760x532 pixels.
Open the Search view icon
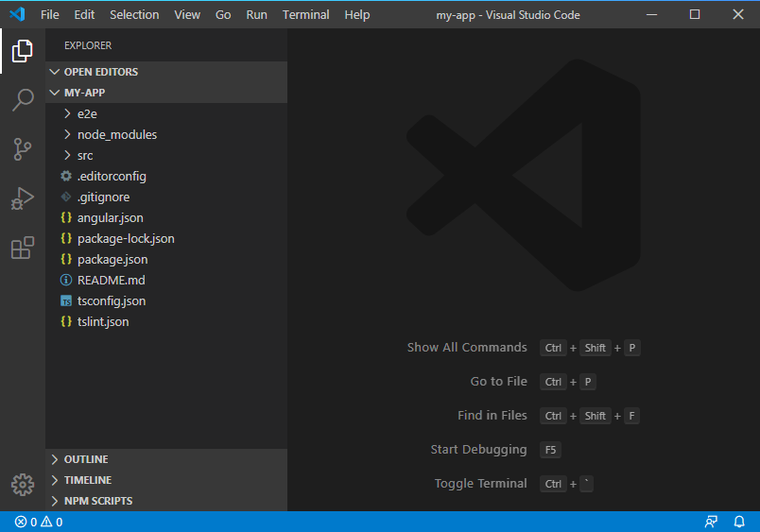[23, 100]
